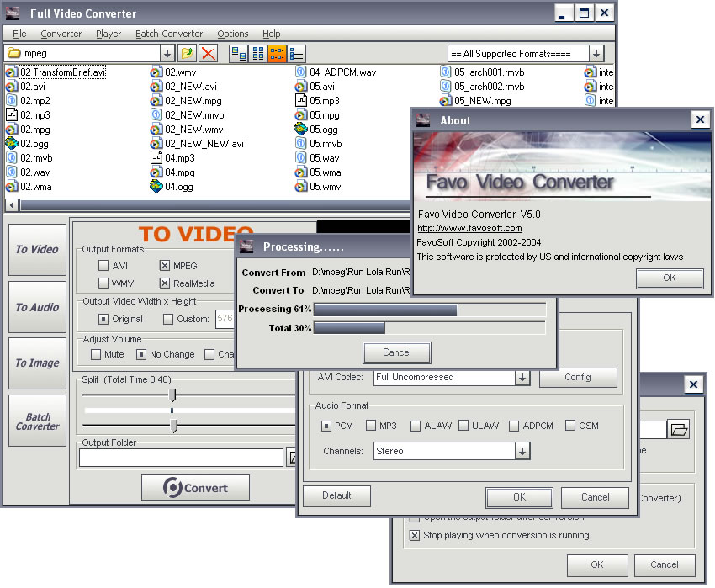Enable the WMV output format checkbox

(103, 283)
